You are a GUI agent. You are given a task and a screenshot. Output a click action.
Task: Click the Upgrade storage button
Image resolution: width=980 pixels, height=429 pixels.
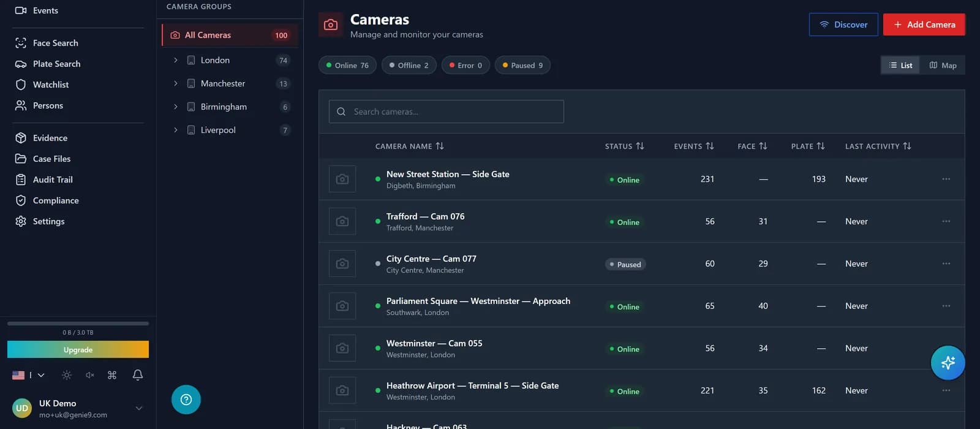[78, 349]
